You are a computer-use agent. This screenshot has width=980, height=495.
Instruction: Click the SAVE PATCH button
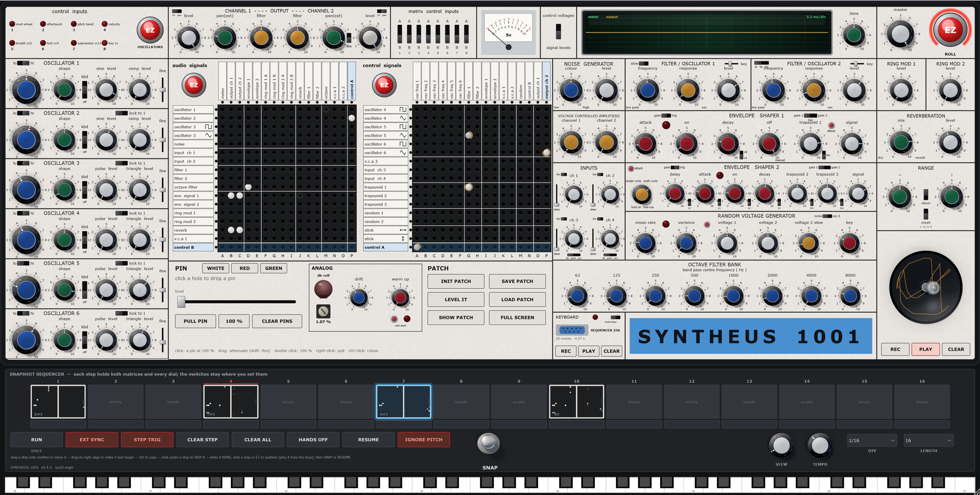pos(517,282)
